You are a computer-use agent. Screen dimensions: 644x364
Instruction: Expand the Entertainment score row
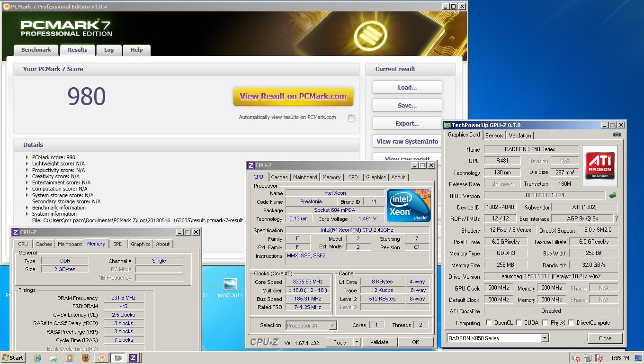[x=27, y=182]
